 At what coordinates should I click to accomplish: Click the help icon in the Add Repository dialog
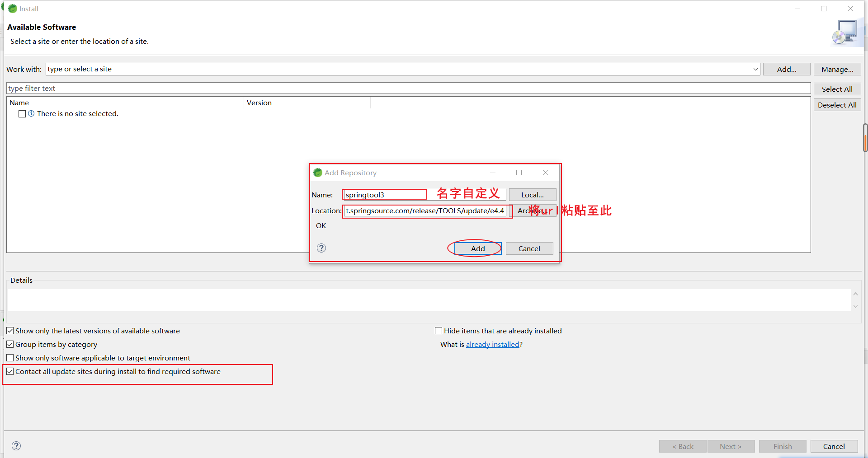pos(321,248)
